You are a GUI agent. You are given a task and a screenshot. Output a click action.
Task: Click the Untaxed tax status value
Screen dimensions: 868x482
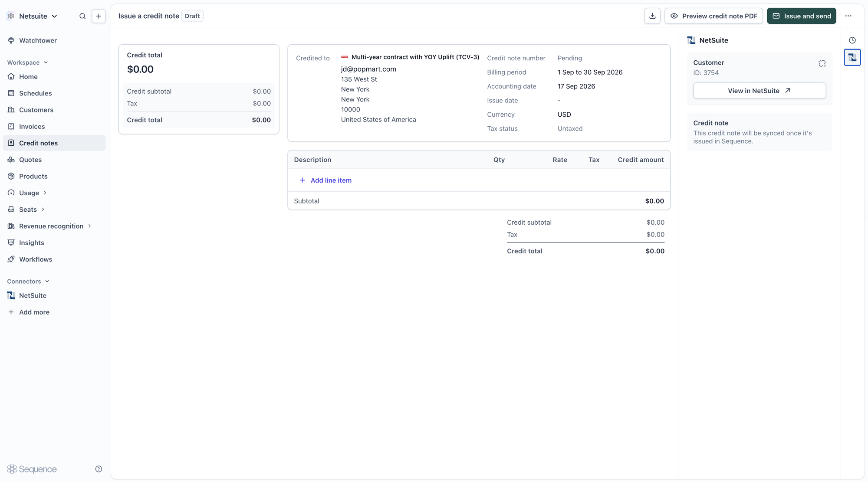click(x=570, y=129)
